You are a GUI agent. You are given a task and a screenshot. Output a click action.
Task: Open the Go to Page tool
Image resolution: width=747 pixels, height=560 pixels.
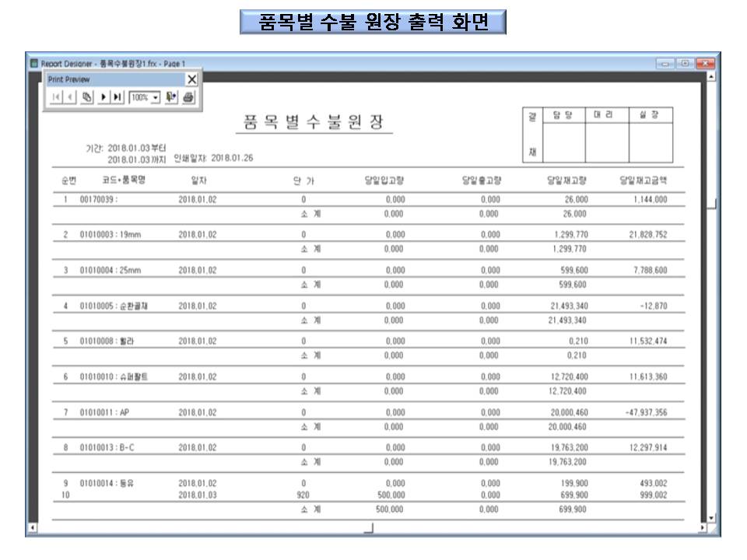coord(86,97)
